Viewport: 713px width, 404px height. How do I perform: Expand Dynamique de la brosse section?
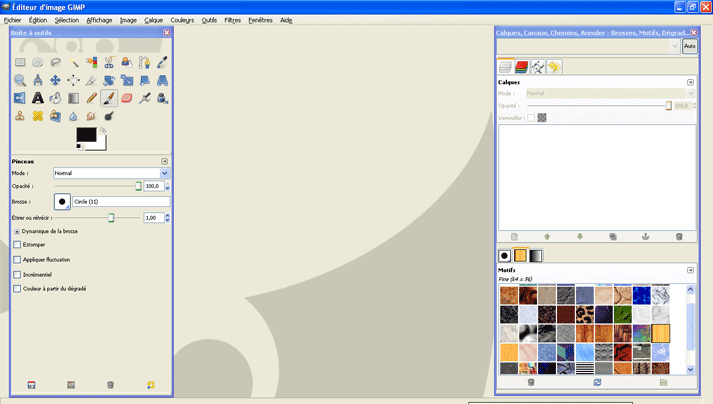click(x=17, y=232)
